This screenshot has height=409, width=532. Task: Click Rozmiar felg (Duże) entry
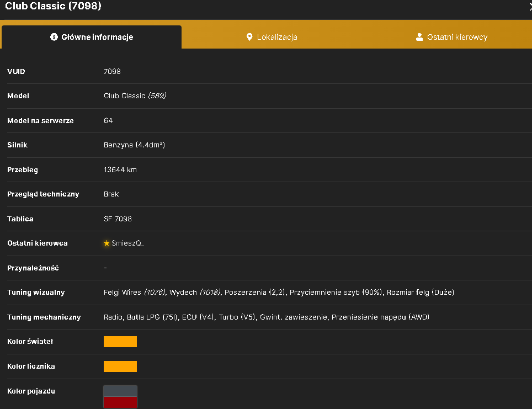point(420,292)
